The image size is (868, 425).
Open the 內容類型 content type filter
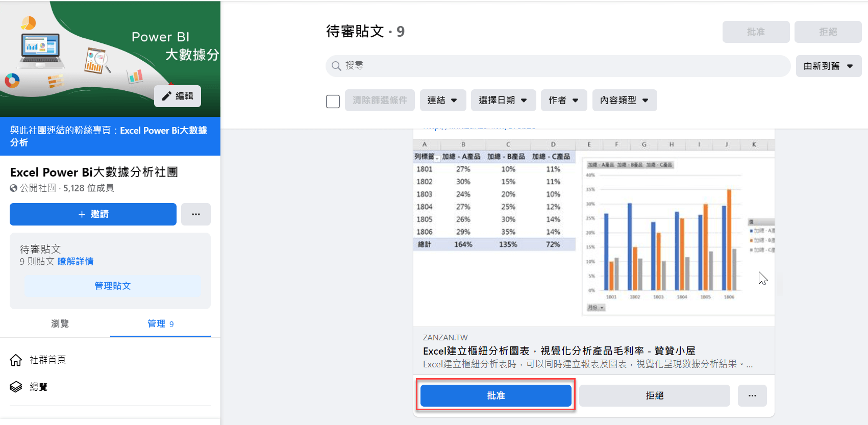click(x=625, y=100)
